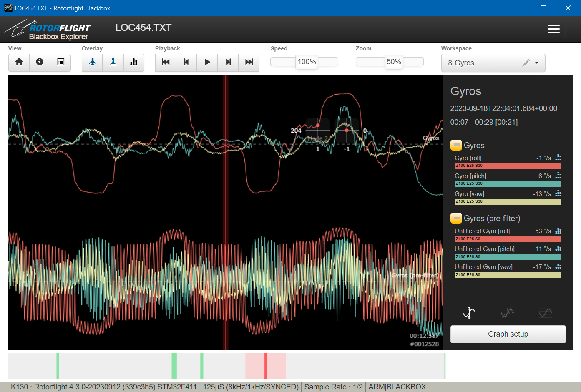Jump to end of log

pyautogui.click(x=249, y=62)
